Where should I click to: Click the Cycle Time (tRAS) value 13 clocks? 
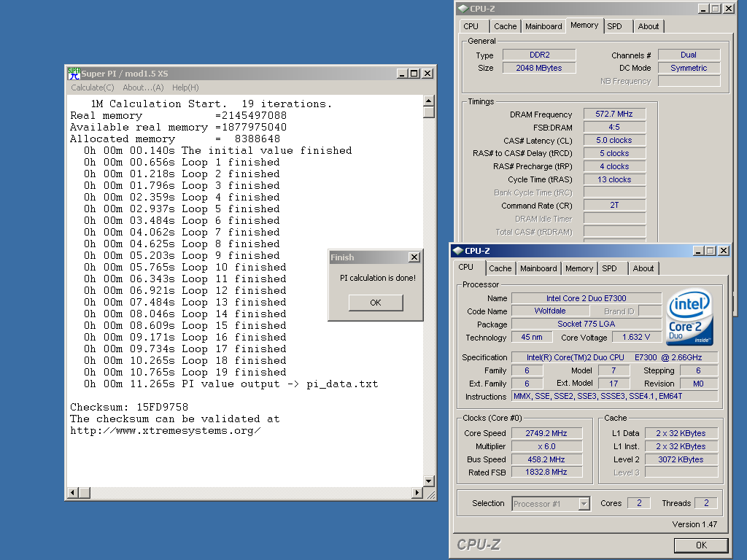pos(614,179)
